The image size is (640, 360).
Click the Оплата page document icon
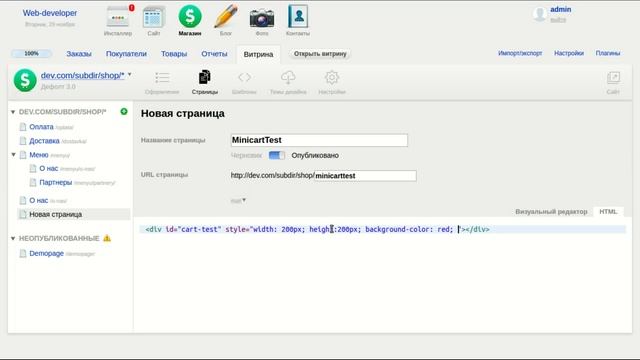tap(23, 127)
